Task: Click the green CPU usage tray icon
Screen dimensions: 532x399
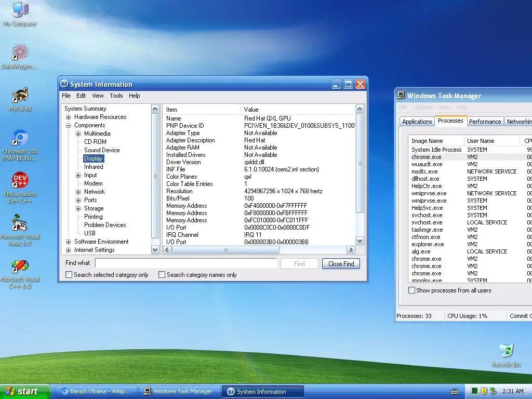Action: 475,391
